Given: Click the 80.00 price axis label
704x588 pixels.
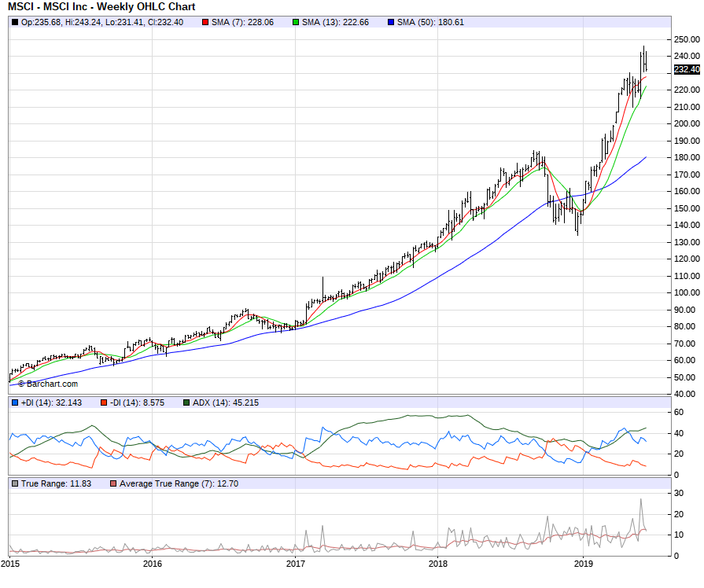Looking at the screenshot, I should pyautogui.click(x=684, y=326).
